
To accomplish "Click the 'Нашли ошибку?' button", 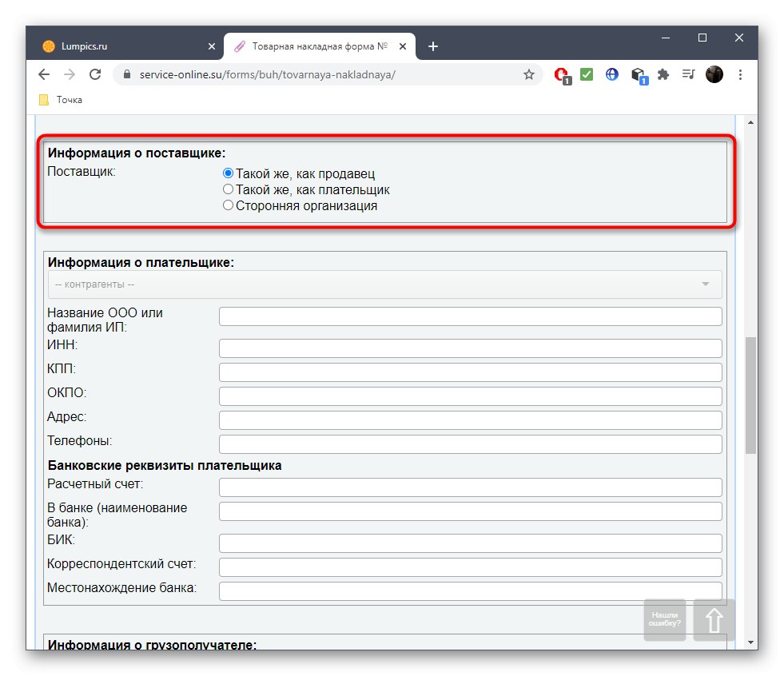I will [664, 619].
